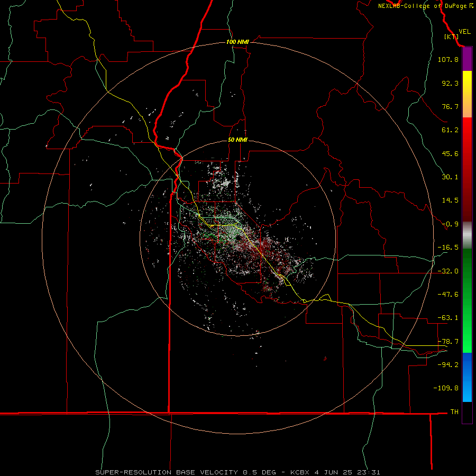Screen dimensions: 476x476
Task: Click the 107.8 velocity scale value
Action: (x=448, y=59)
